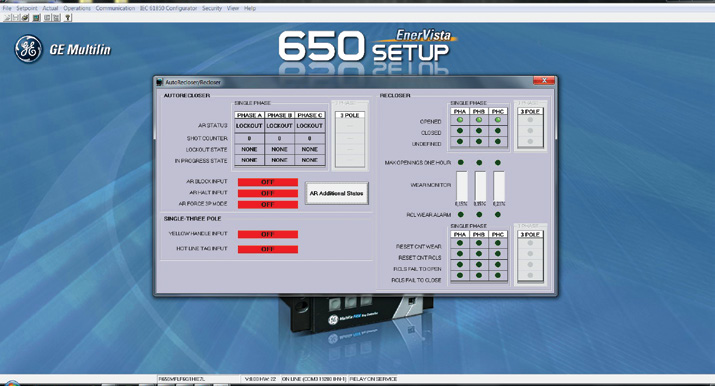Open the Operations menu
Viewport: 715px width, 386px height.
[77, 8]
